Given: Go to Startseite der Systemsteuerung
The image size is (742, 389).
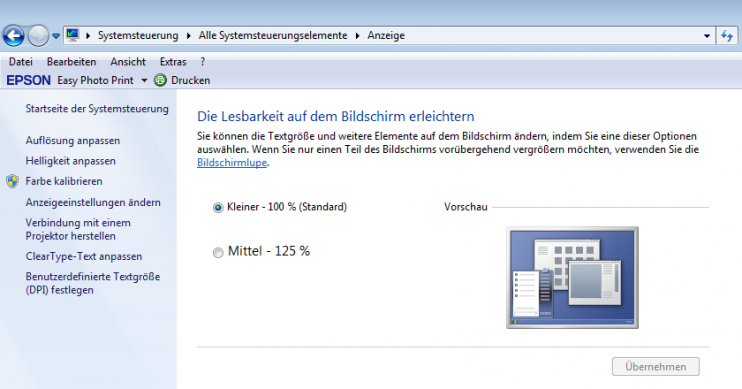Looking at the screenshot, I should (97, 108).
